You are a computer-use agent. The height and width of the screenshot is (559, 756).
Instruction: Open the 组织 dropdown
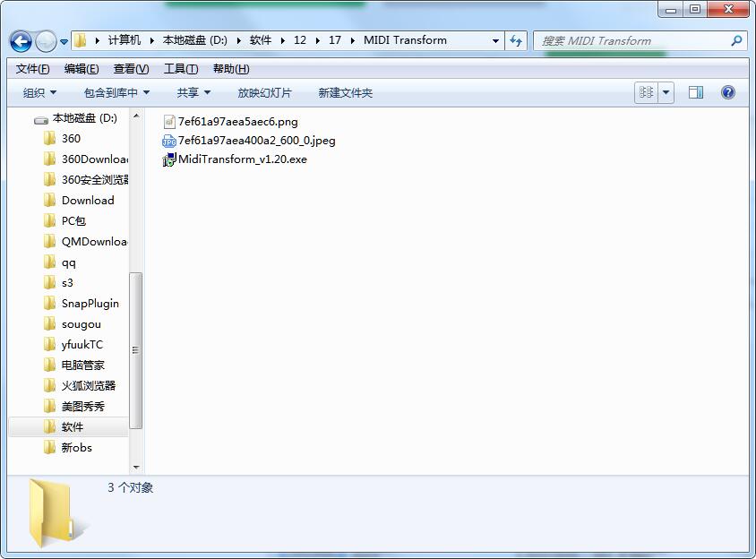coord(39,92)
